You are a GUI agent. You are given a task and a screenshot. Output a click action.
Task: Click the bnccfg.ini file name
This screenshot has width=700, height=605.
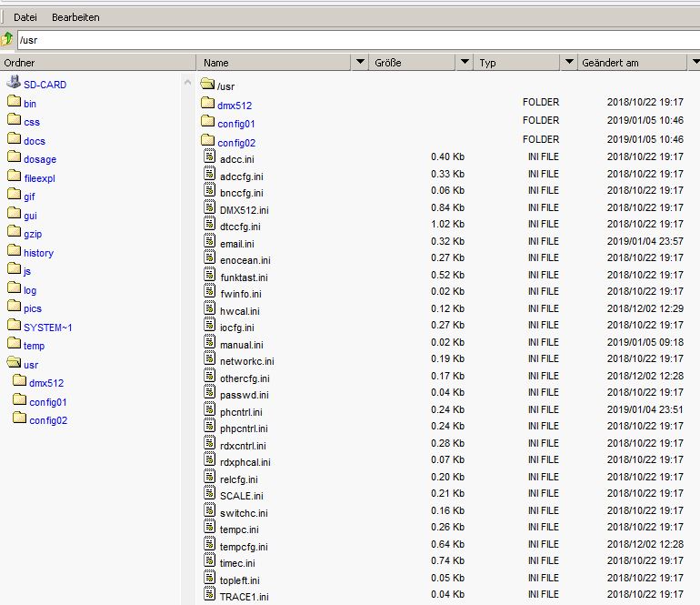tap(242, 193)
